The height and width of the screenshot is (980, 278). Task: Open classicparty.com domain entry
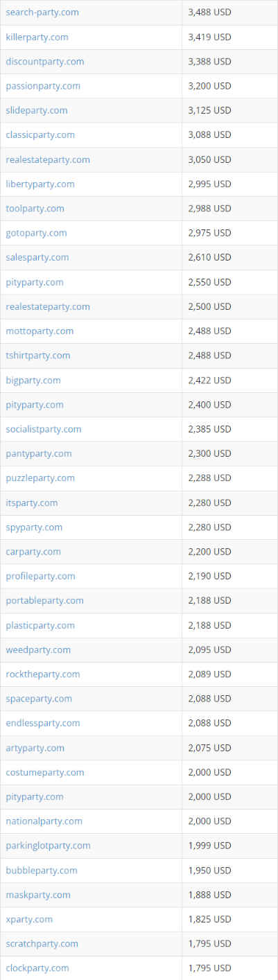click(40, 134)
